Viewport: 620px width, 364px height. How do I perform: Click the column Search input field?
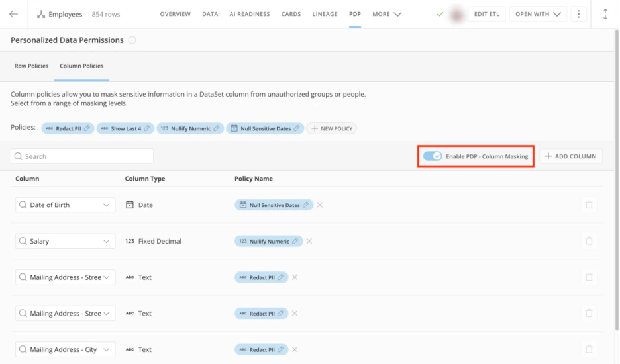pos(82,156)
